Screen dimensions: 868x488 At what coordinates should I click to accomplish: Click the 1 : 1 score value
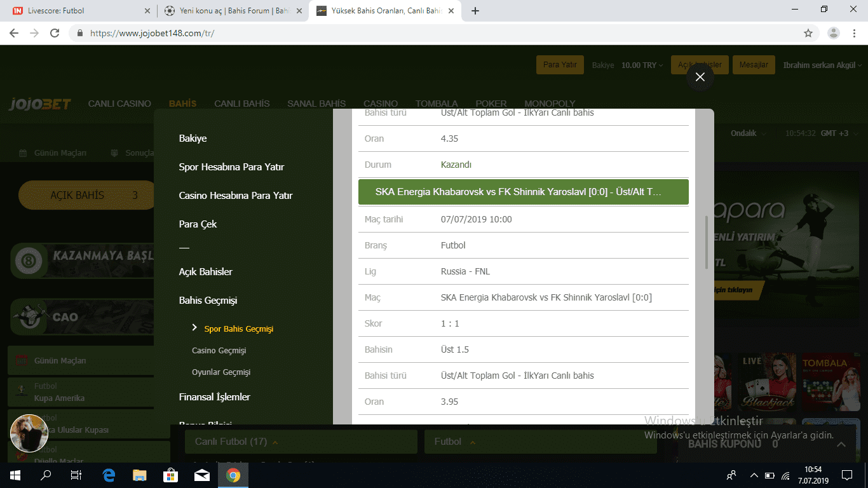(x=450, y=323)
